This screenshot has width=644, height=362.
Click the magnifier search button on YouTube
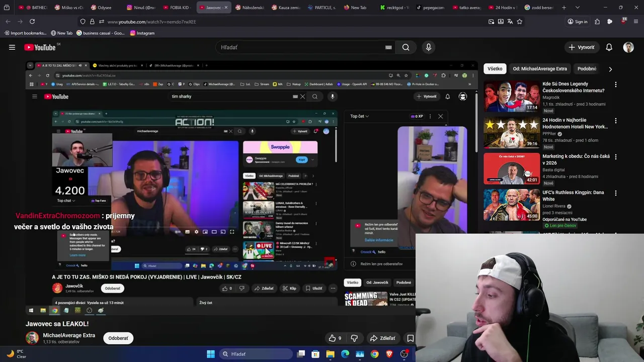pos(406,47)
